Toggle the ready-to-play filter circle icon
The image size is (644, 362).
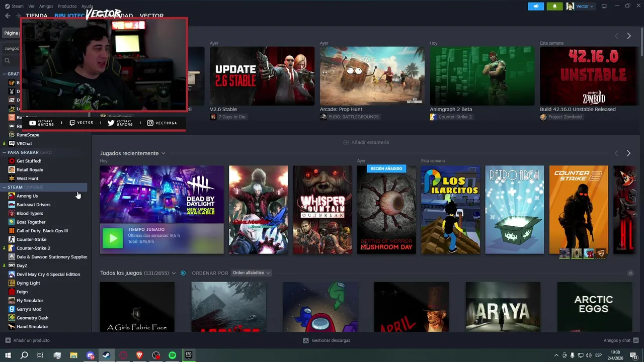183,273
